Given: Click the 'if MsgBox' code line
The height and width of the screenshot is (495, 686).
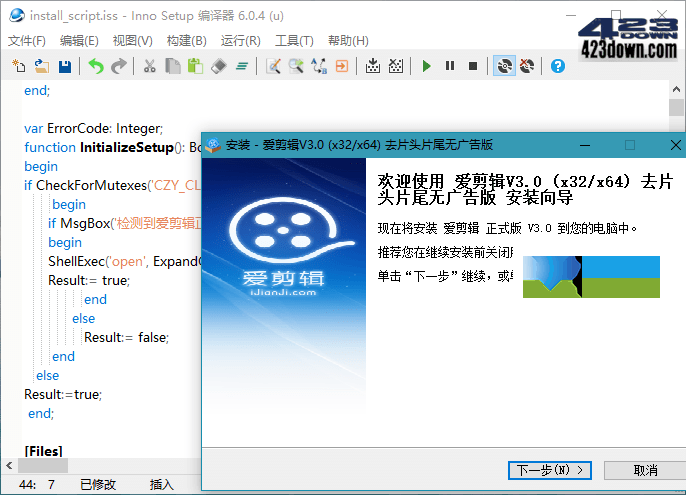Looking at the screenshot, I should 125,223.
